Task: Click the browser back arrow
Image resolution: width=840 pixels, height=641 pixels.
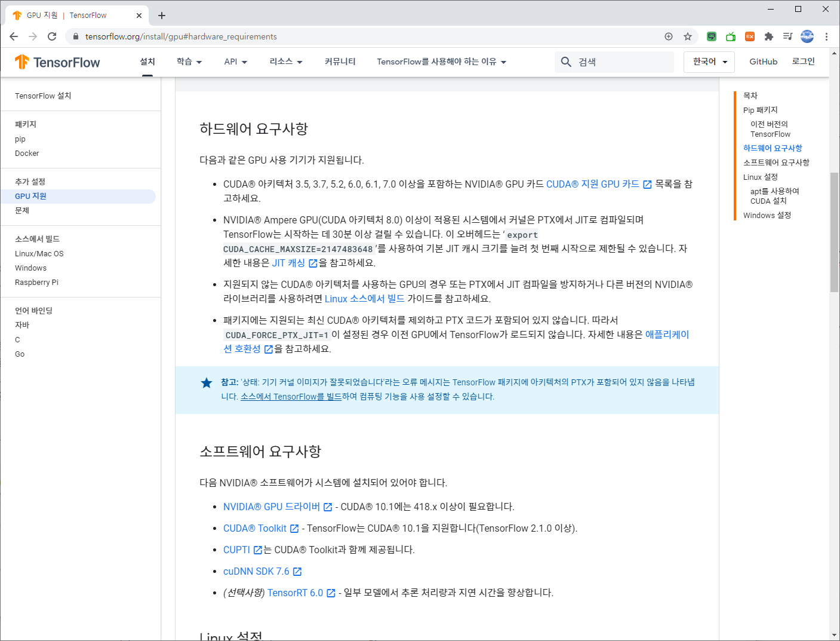Action: [x=14, y=36]
